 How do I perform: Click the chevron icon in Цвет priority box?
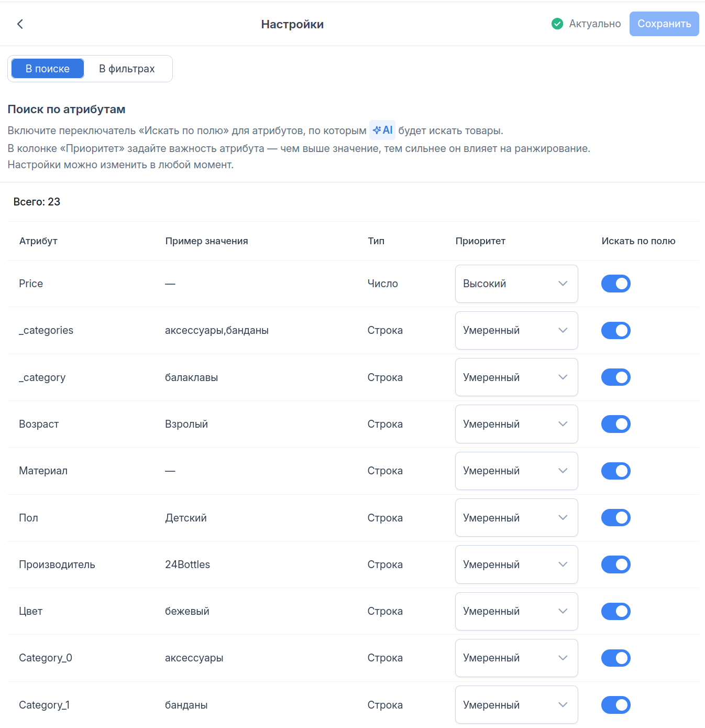tap(563, 611)
